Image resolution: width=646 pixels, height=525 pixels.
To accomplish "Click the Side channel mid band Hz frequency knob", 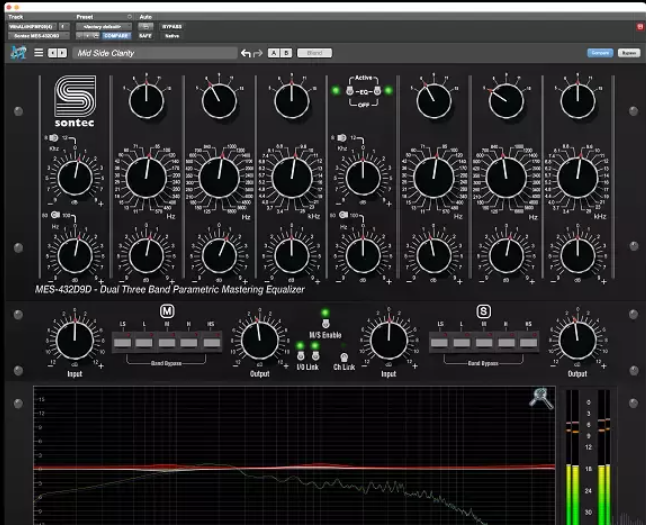I will tap(506, 178).
